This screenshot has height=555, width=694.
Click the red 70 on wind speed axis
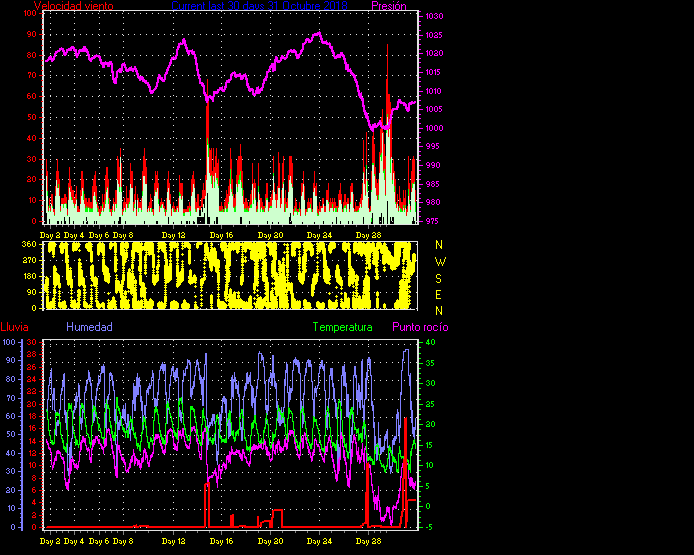click(32, 76)
